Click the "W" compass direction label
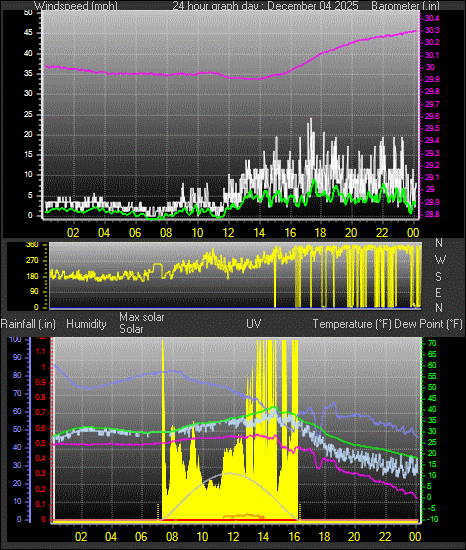The width and height of the screenshot is (466, 550). pos(440,260)
